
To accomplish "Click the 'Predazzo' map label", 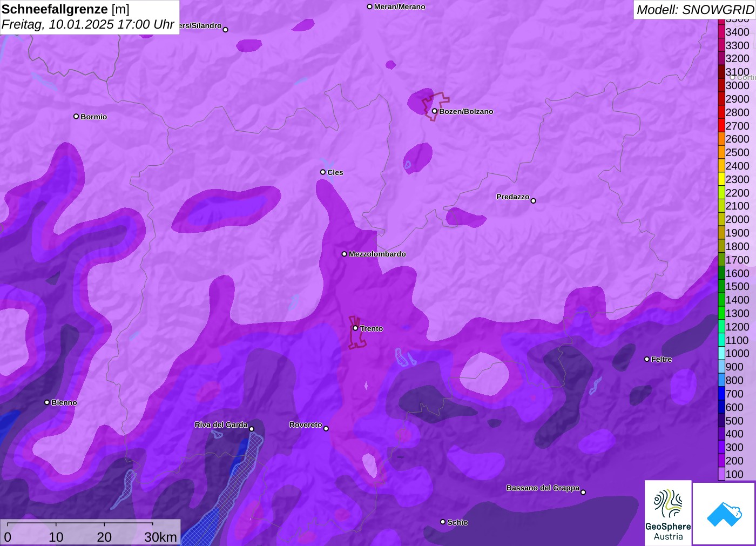I will click(x=512, y=197).
